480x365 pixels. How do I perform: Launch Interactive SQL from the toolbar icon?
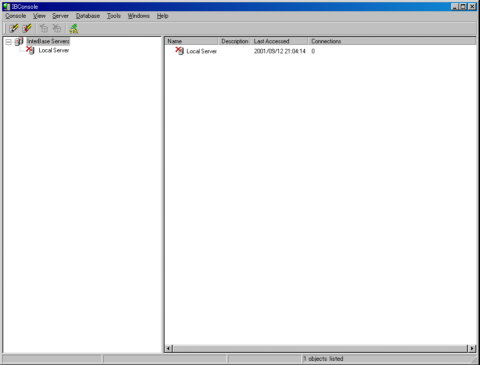pos(74,29)
